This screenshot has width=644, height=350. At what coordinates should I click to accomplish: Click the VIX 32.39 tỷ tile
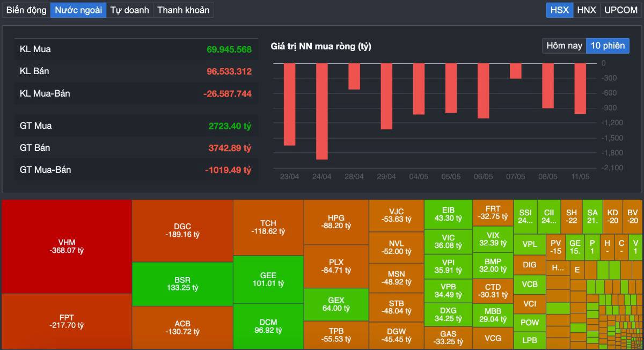[493, 239]
